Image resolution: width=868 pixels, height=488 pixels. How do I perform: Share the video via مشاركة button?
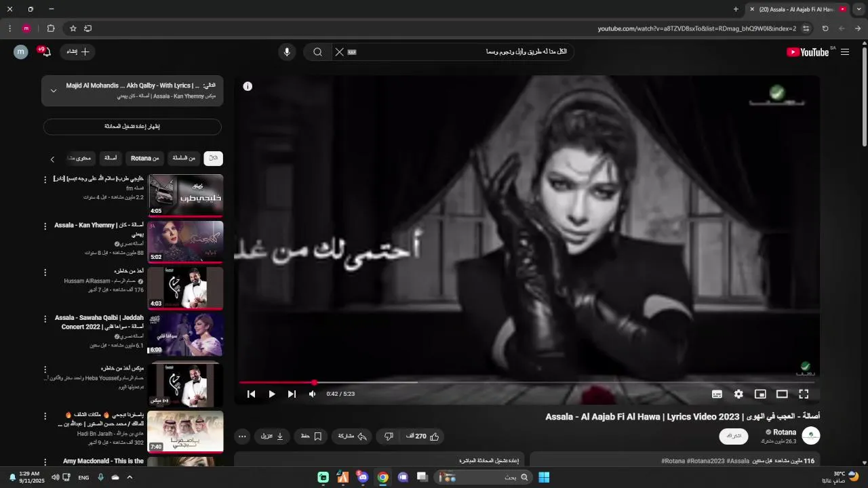[x=352, y=436]
